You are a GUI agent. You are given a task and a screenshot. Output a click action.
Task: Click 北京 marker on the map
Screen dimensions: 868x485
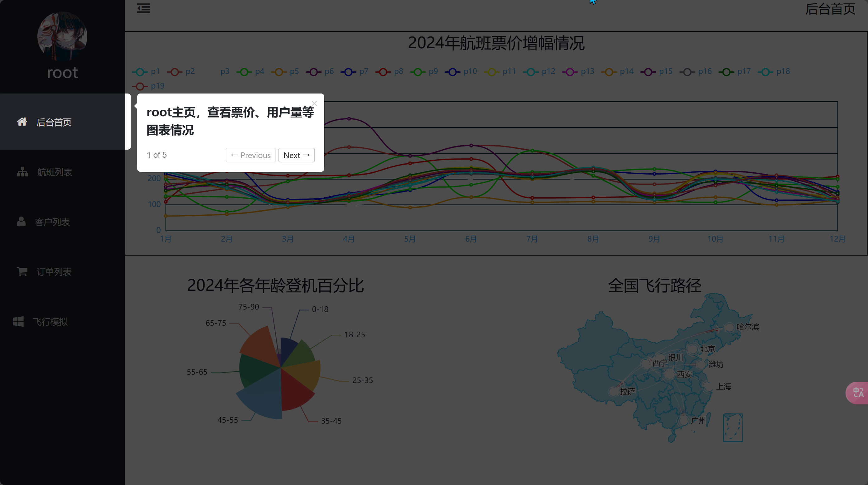point(693,349)
